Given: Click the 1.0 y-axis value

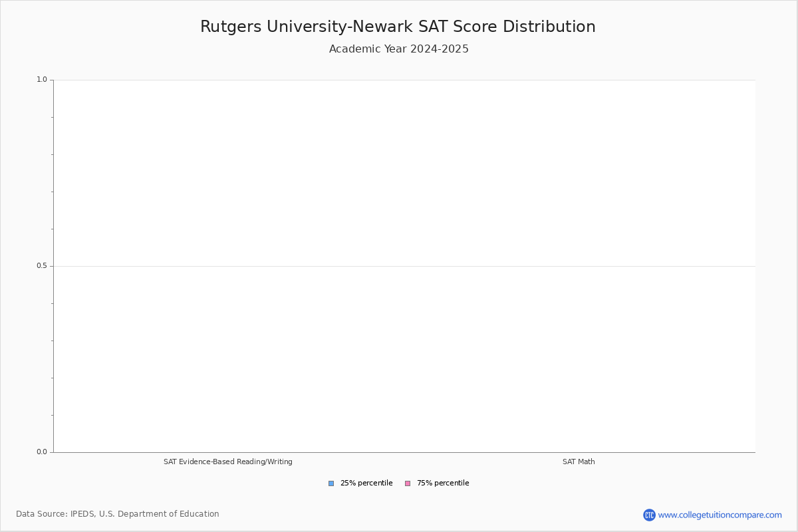Looking at the screenshot, I should tap(41, 80).
